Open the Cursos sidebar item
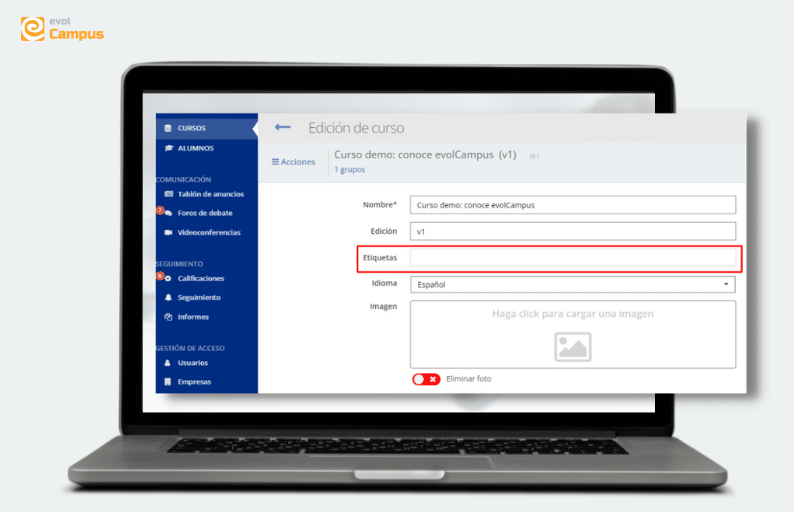The width and height of the screenshot is (794, 512). [207, 128]
